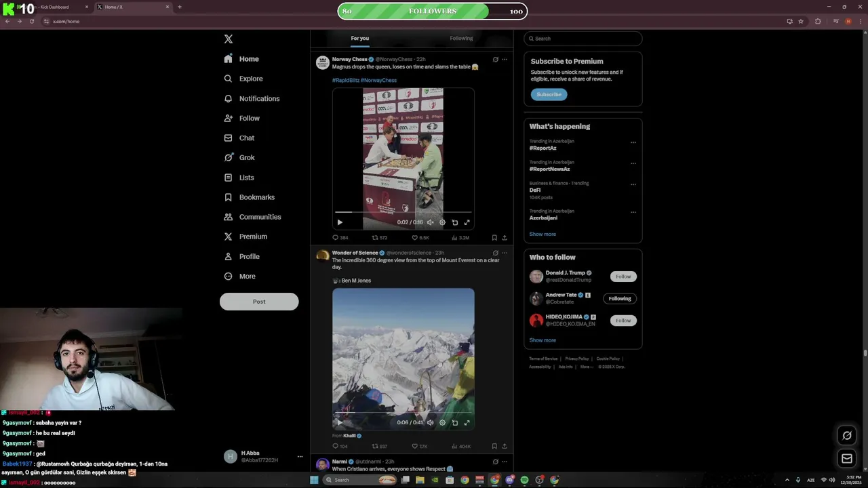This screenshot has height=488, width=868.
Task: Click the #RapidBlitz hashtag
Action: pyautogui.click(x=345, y=80)
